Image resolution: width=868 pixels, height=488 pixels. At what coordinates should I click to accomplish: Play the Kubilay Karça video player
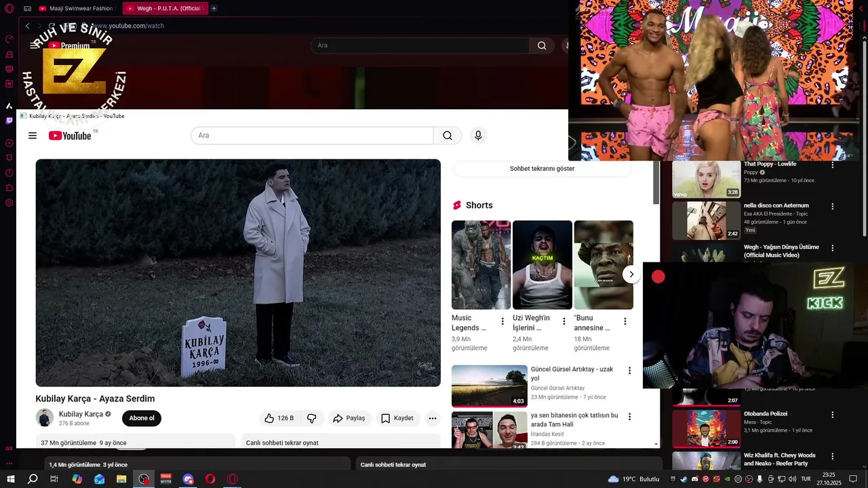point(238,273)
